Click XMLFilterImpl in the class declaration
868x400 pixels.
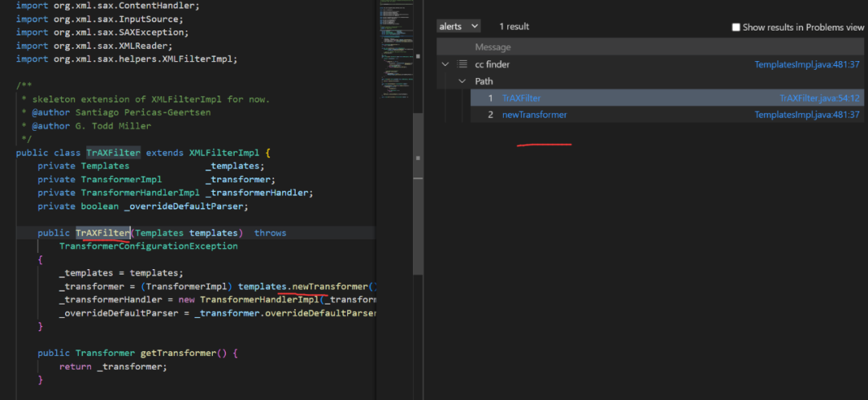(227, 153)
